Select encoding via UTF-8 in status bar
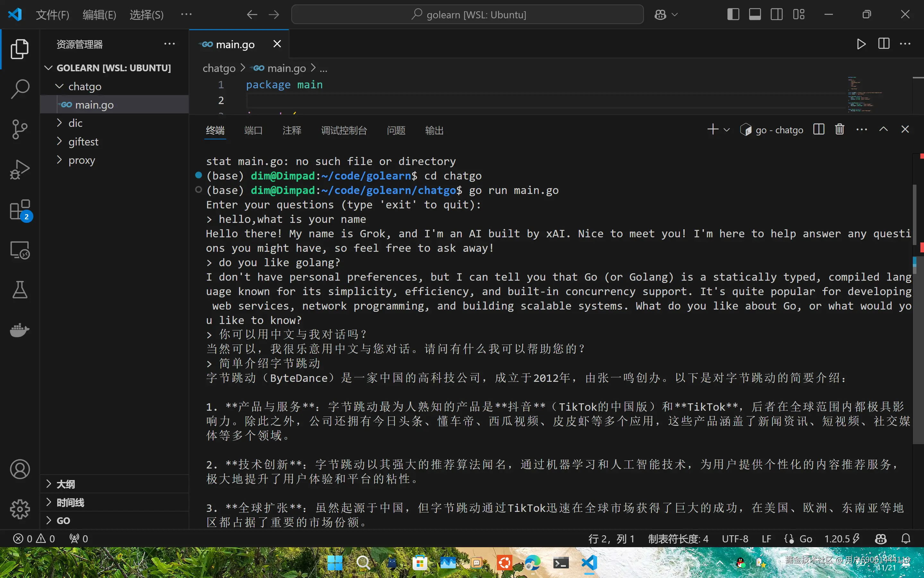The height and width of the screenshot is (578, 924). point(735,539)
